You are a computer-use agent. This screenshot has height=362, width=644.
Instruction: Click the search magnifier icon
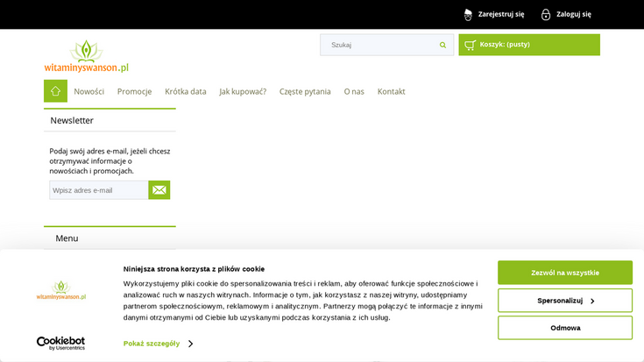point(442,45)
